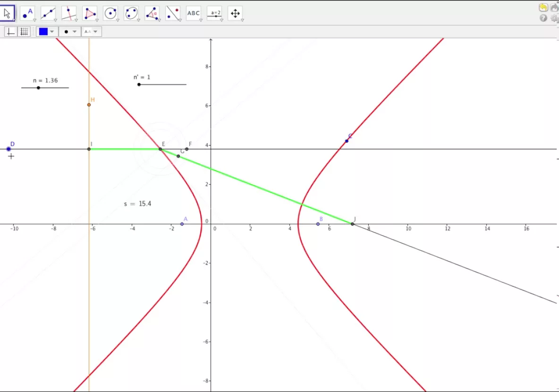Viewport: 559px width, 392px height.
Task: Select the Move arrow tool
Action: (x=8, y=13)
